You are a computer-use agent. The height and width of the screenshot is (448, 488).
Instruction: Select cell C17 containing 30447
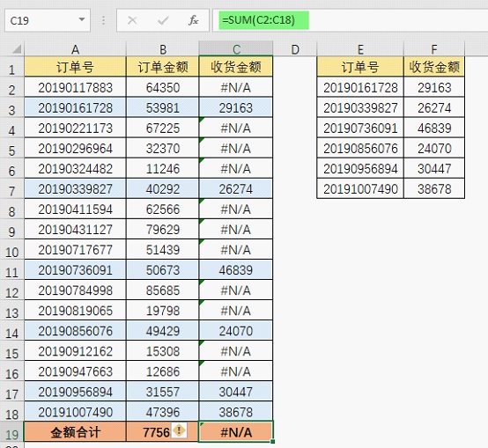pyautogui.click(x=236, y=392)
